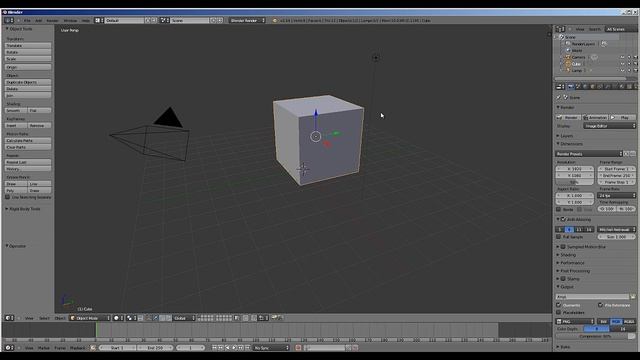Enable Full Sample checkbox
Viewport: 640px width, 360px height.
559,237
